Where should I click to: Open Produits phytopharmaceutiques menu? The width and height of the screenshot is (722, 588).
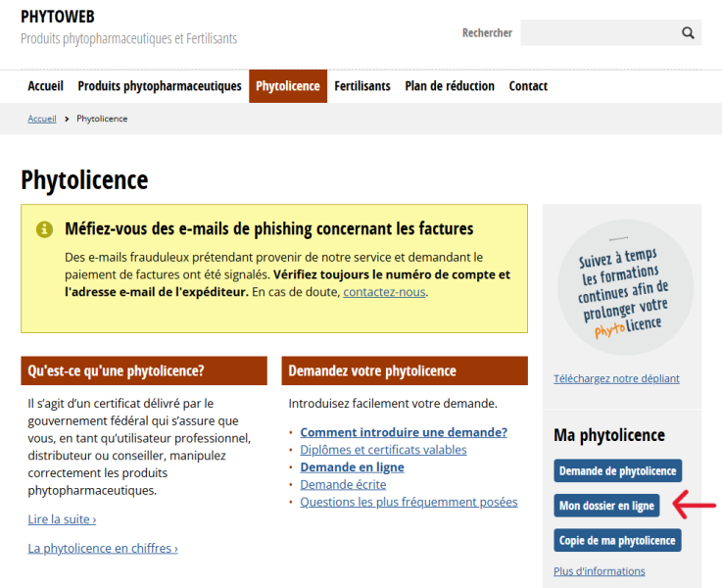[x=160, y=86]
